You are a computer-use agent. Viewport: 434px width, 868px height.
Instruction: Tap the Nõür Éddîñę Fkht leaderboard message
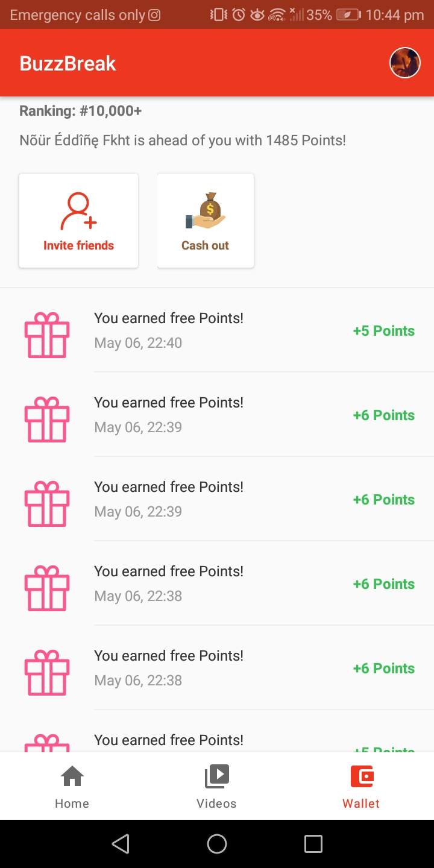(183, 141)
